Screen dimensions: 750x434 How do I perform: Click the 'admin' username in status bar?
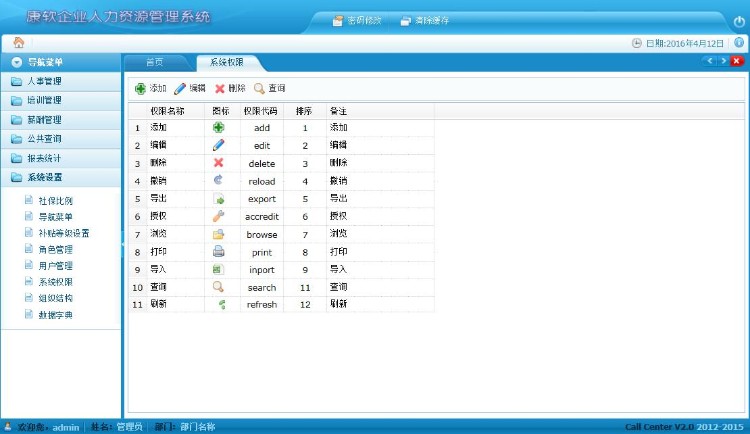click(x=66, y=427)
